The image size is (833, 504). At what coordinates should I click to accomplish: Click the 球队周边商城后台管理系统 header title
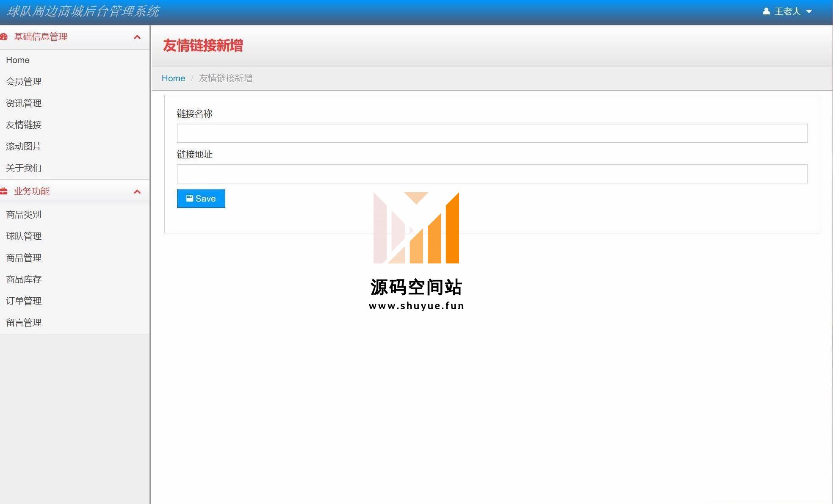coord(83,11)
